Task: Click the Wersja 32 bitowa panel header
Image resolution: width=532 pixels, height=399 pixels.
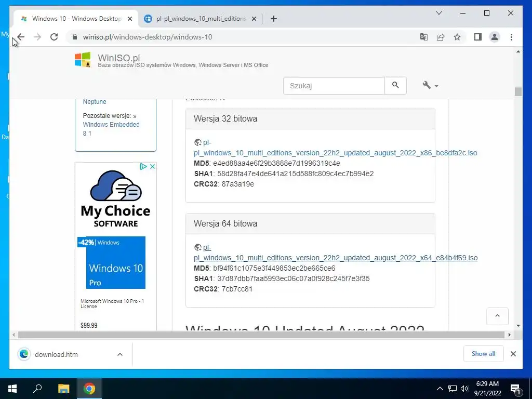Action: (310, 119)
